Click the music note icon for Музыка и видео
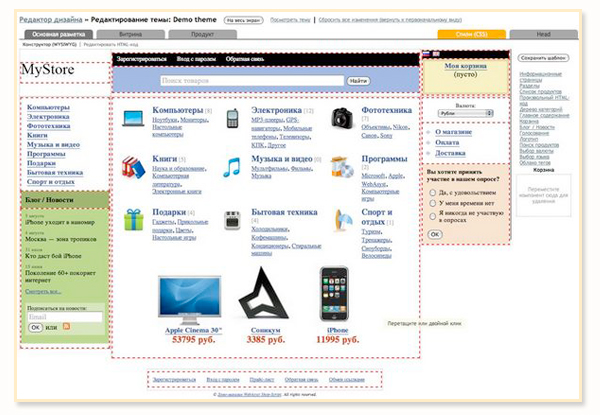Screen dimensions: 600x415 pos(232,167)
